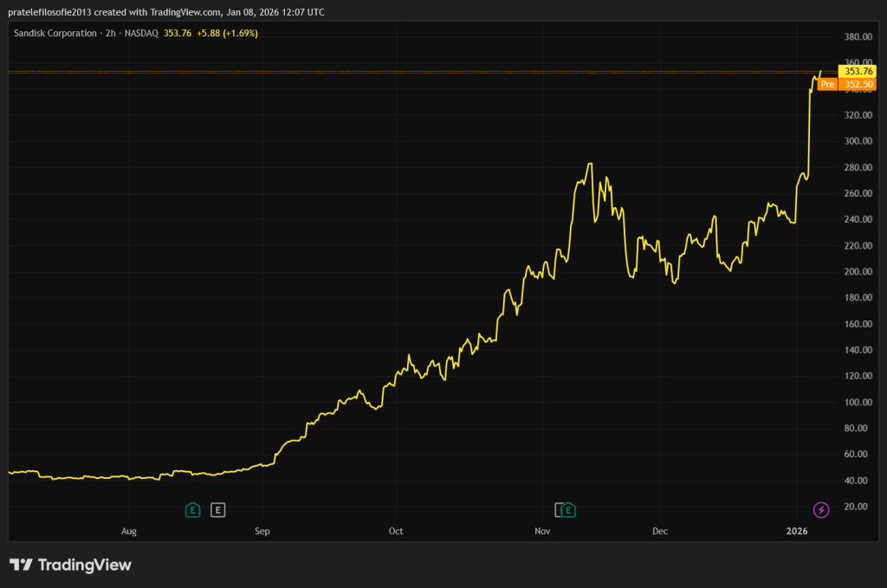Click the gray earnings icon near September
Screen dimensions: 887x588
pyautogui.click(x=218, y=510)
